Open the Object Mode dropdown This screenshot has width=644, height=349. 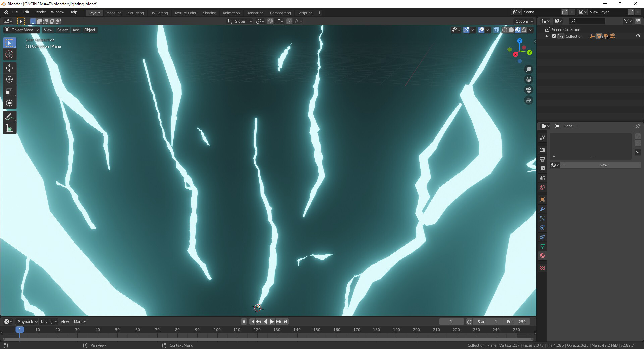21,30
